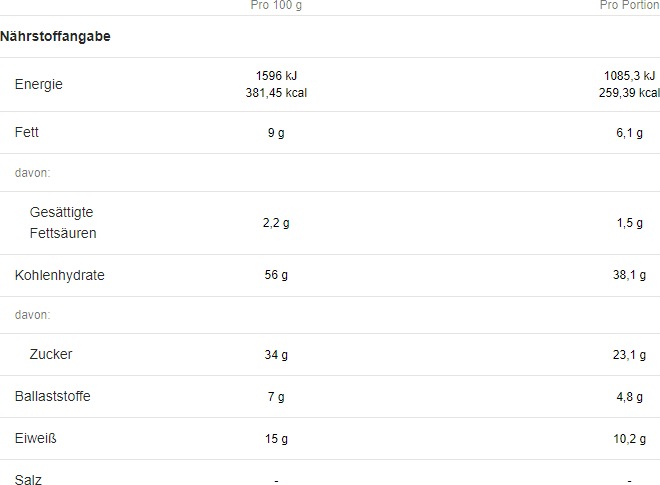The image size is (660, 485).
Task: Click the 1085,3 kJ portion energy value
Action: [x=630, y=76]
